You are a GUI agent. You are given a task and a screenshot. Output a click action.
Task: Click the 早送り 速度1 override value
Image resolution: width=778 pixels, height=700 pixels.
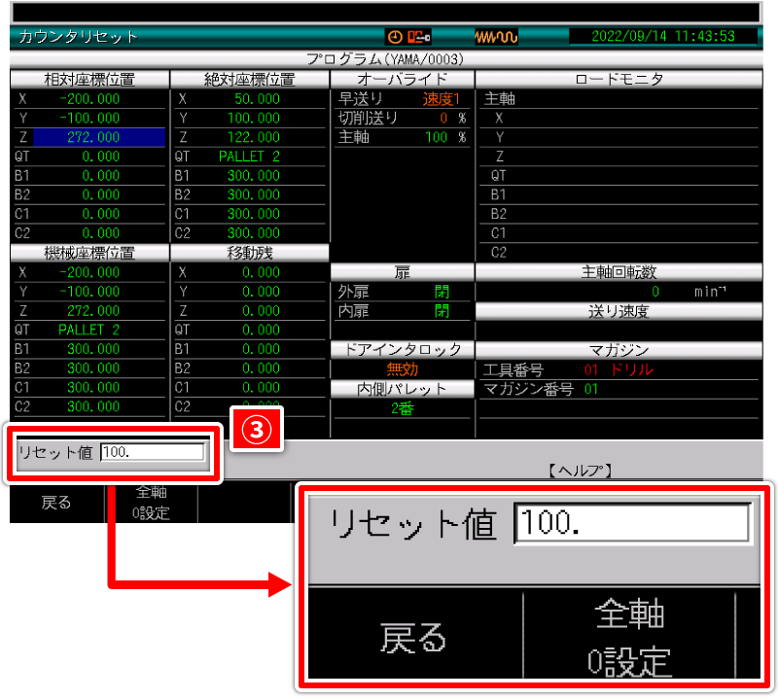(441, 99)
